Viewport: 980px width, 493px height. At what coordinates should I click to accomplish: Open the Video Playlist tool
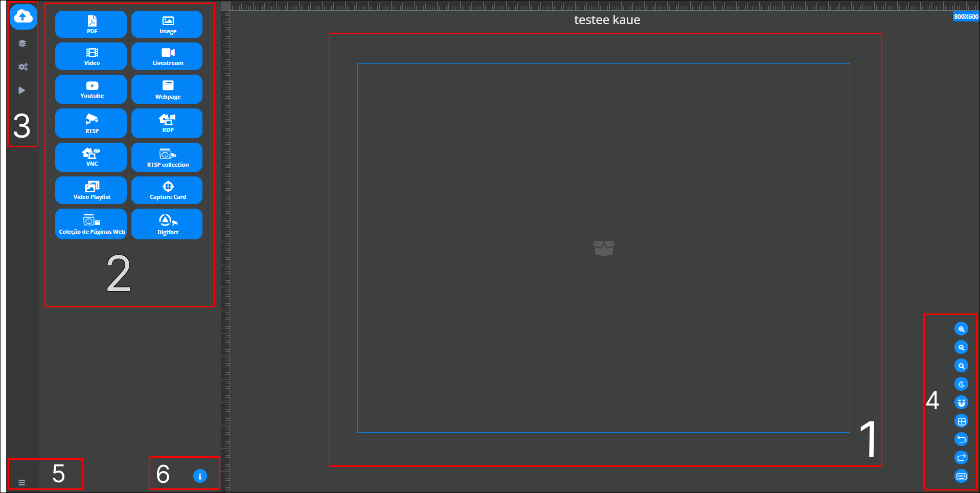point(90,190)
